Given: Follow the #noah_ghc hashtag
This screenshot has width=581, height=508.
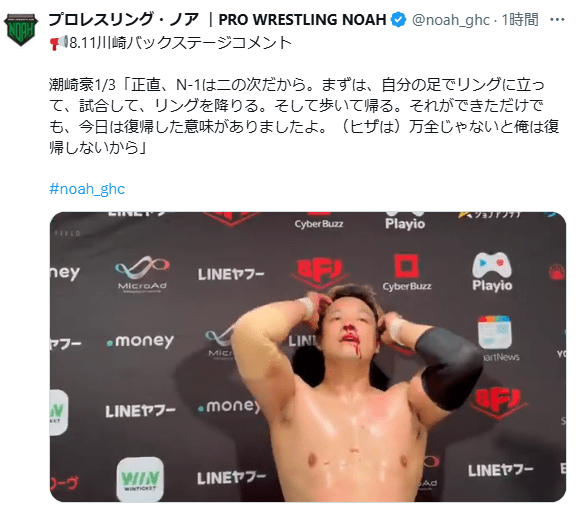Looking at the screenshot, I should (87, 189).
